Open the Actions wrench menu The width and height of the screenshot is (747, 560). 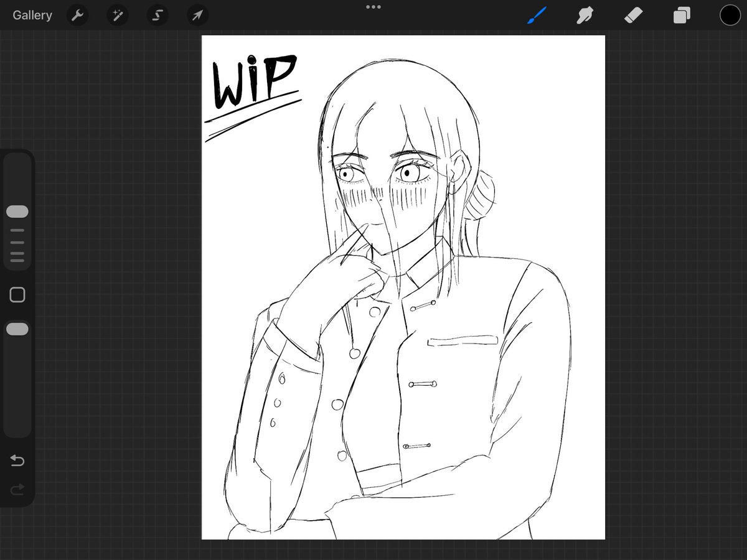[x=77, y=16]
